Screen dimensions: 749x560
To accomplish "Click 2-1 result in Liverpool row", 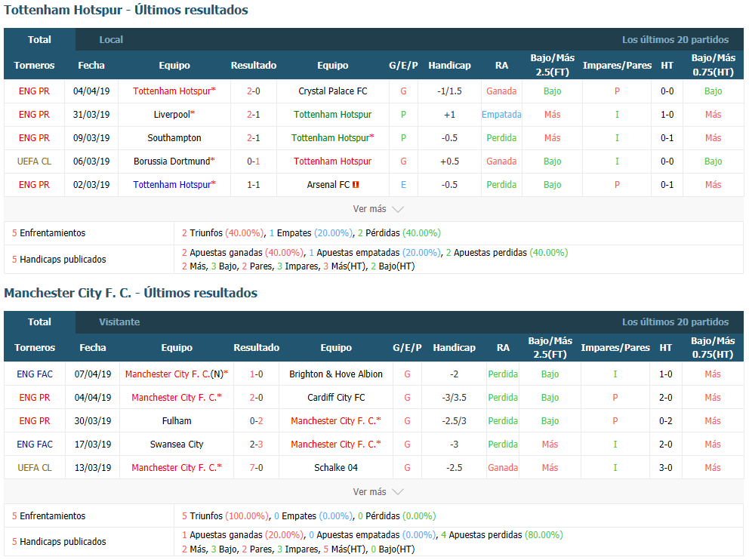I will (x=253, y=115).
